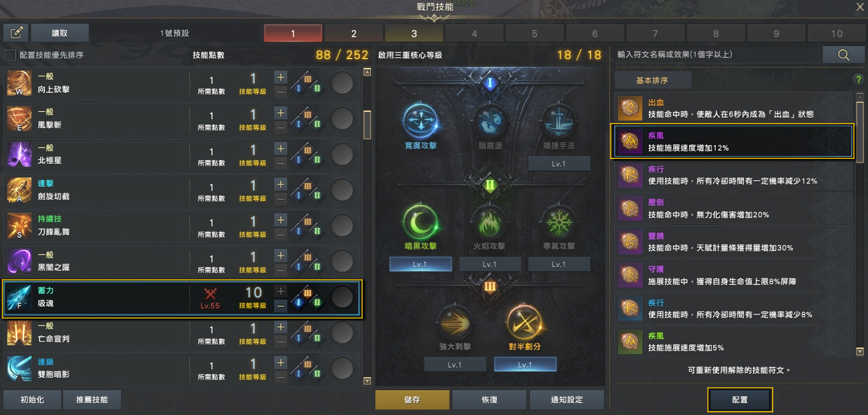Image resolution: width=868 pixels, height=415 pixels.
Task: Select the 對半劃分 tripod icon
Action: tap(524, 323)
